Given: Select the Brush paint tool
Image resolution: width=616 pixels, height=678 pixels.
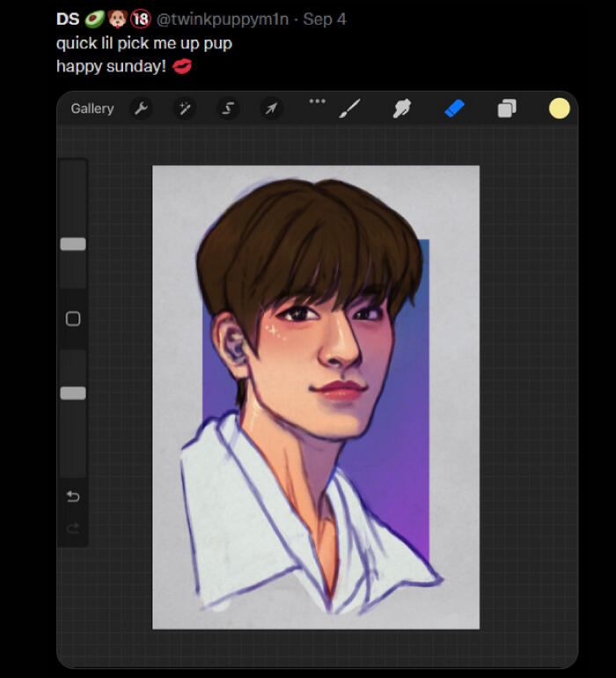Looking at the screenshot, I should click(x=349, y=108).
